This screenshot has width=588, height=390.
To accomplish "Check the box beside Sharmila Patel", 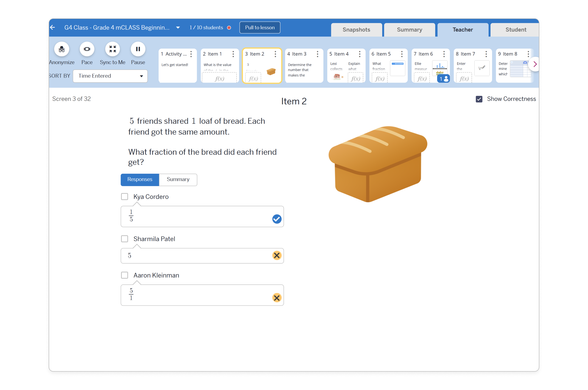I will pyautogui.click(x=124, y=238).
